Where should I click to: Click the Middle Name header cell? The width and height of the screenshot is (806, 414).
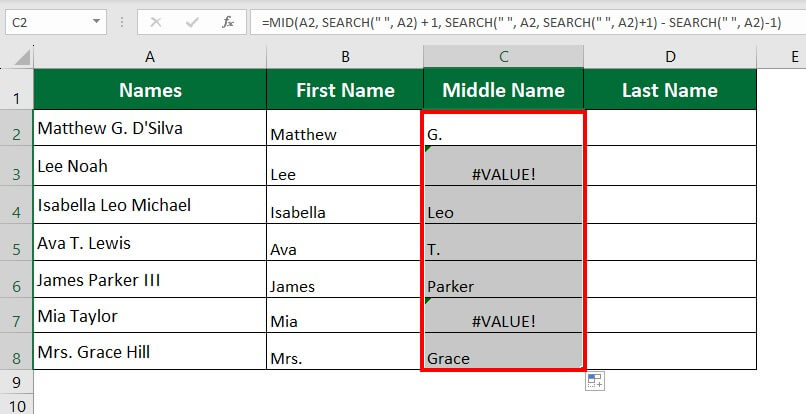point(503,90)
